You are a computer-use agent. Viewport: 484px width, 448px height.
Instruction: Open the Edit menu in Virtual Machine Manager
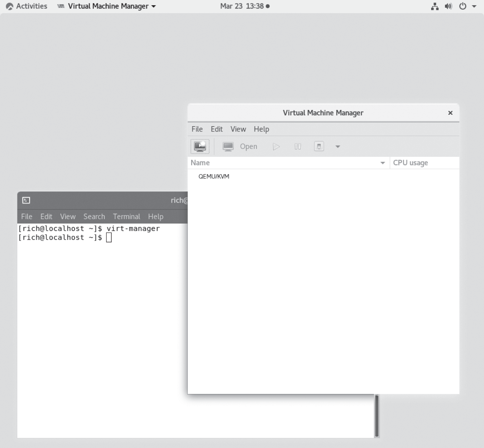point(217,129)
